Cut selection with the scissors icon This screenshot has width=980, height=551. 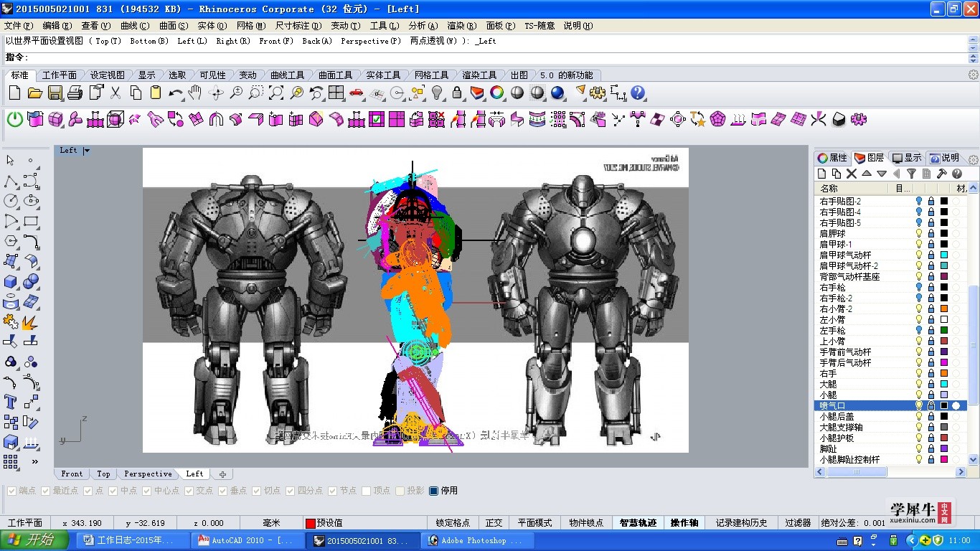pyautogui.click(x=116, y=93)
